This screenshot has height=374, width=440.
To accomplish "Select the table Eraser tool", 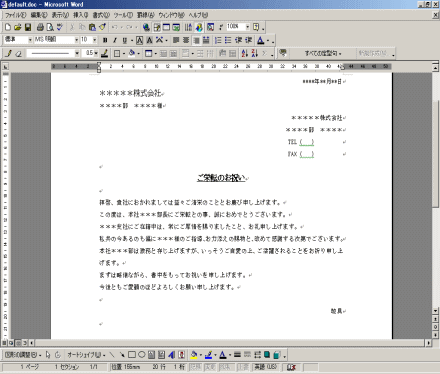I will coord(19,53).
